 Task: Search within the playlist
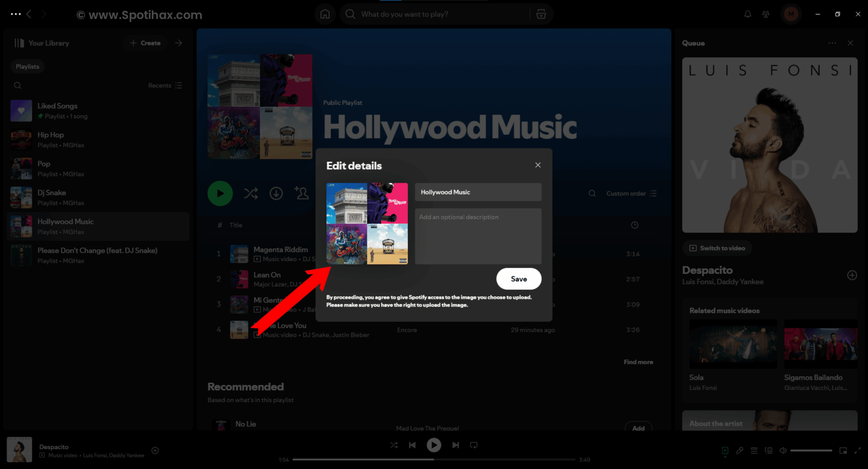592,193
